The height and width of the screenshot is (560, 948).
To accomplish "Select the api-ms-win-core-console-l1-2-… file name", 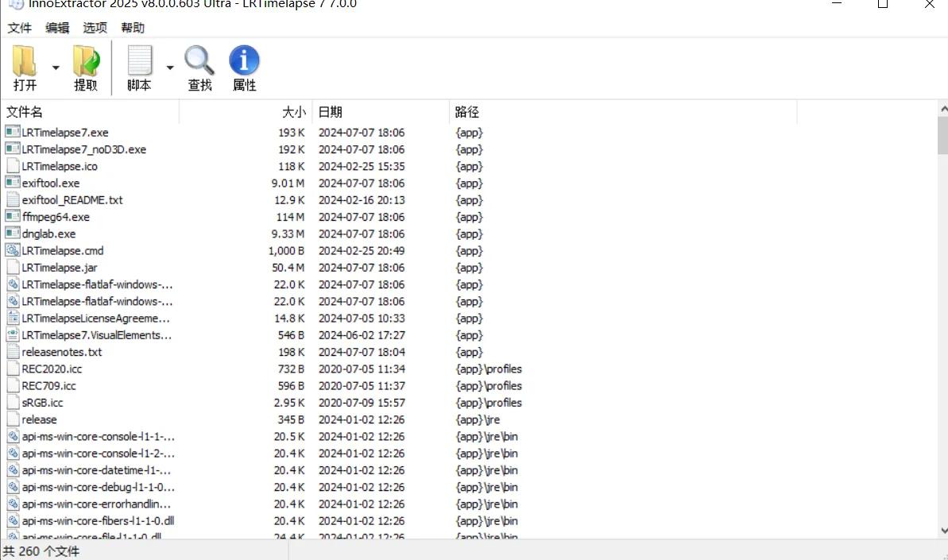I will [98, 453].
